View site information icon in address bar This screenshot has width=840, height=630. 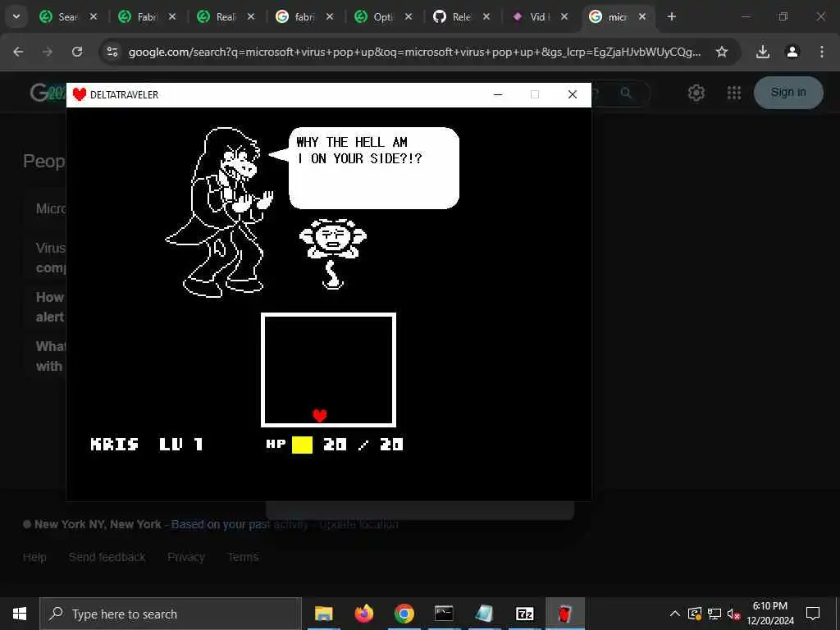[x=112, y=52]
